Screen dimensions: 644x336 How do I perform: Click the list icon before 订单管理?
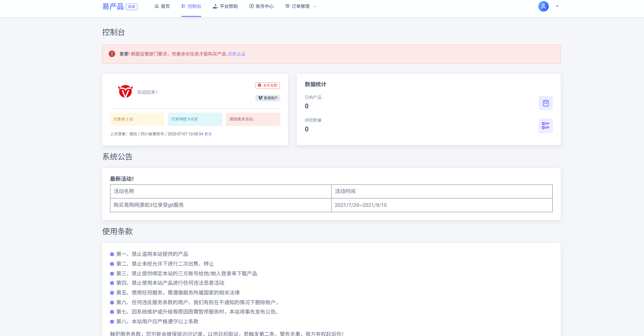coord(288,6)
